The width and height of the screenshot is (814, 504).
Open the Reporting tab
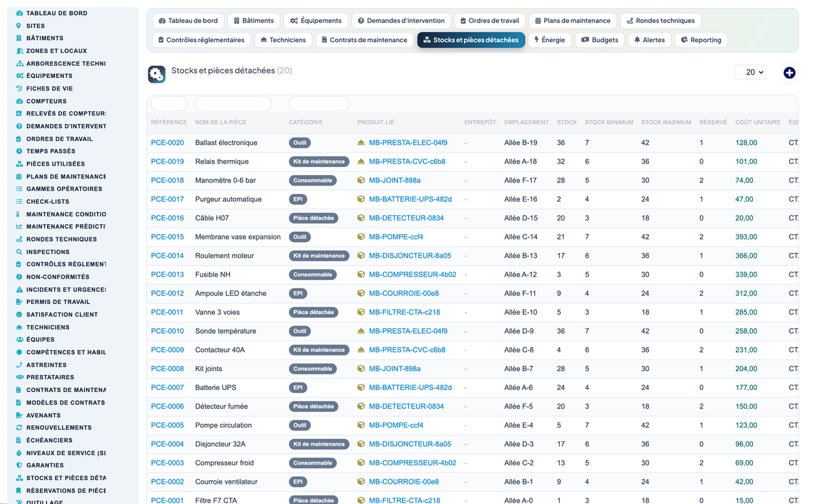pos(701,40)
